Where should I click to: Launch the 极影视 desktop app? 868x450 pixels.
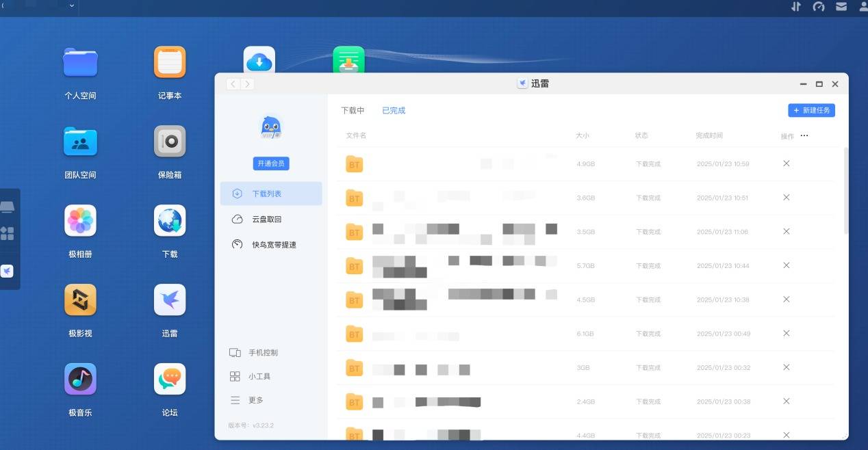point(80,300)
